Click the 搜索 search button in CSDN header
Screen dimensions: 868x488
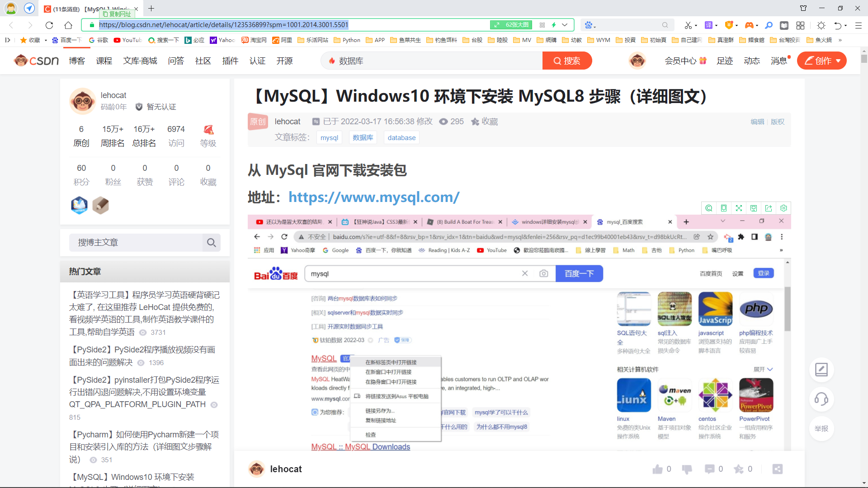click(567, 59)
